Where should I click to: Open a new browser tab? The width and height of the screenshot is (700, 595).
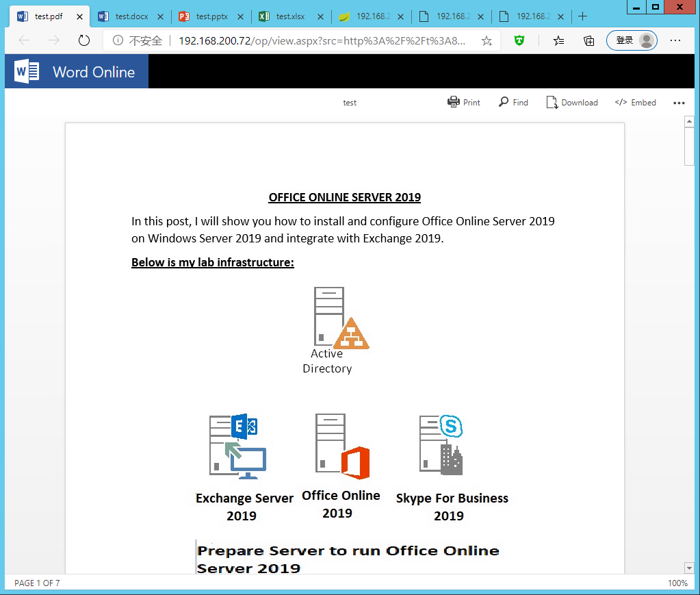tap(583, 16)
